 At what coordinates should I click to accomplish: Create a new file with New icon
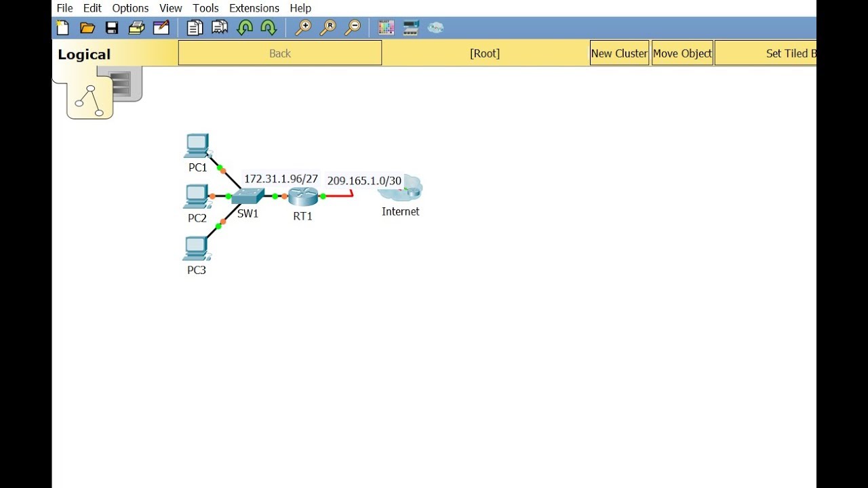click(x=63, y=28)
